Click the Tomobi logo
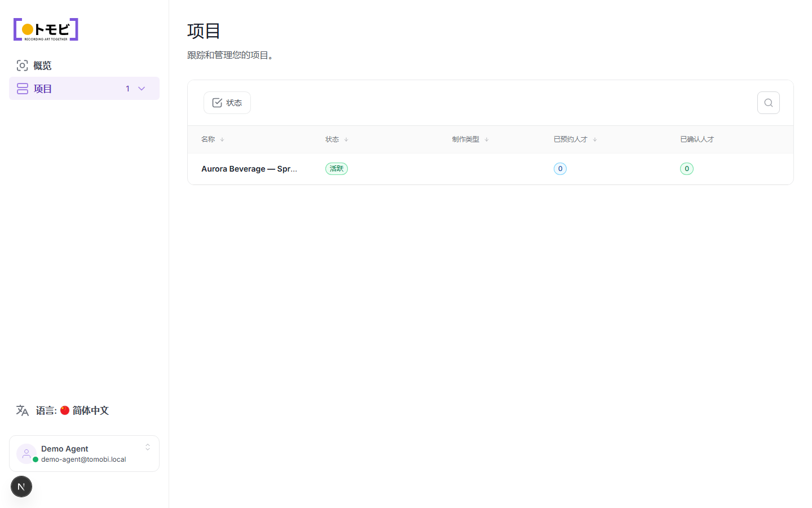812x508 pixels. tap(46, 29)
